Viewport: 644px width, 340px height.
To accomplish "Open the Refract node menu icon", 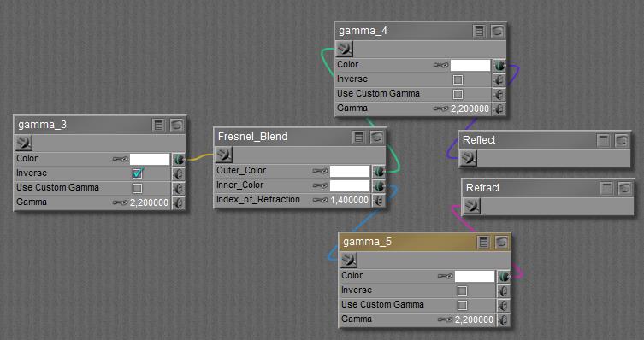I will click(x=606, y=189).
